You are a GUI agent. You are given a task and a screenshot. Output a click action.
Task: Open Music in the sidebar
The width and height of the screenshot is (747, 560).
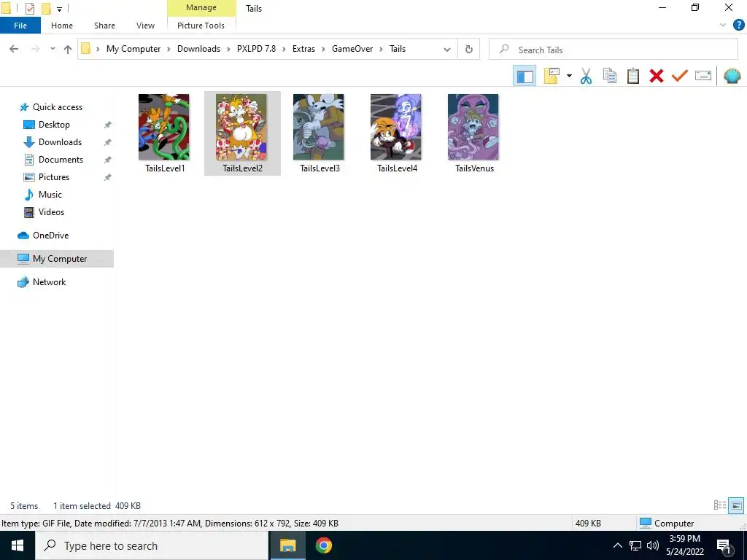[50, 195]
